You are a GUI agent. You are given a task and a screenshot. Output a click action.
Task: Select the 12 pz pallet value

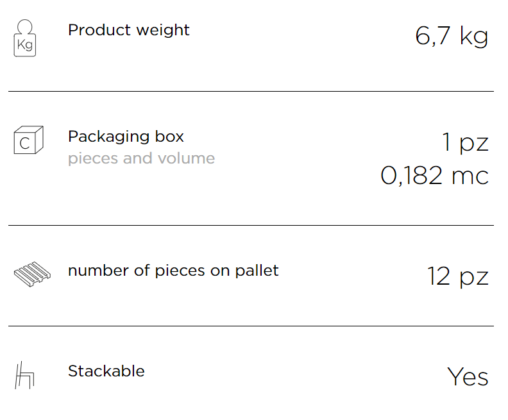(x=458, y=276)
